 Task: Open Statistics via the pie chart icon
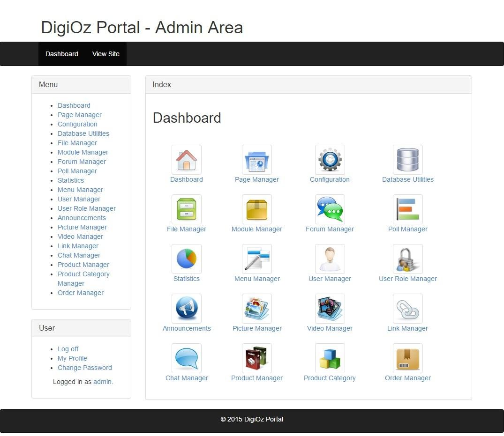coord(187,259)
